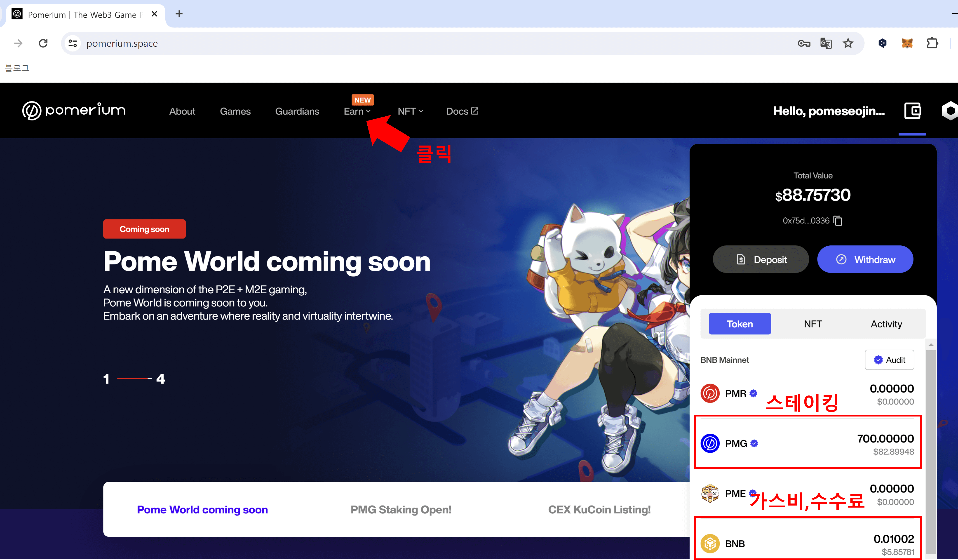
Task: Open the Docs external link
Action: pos(462,111)
